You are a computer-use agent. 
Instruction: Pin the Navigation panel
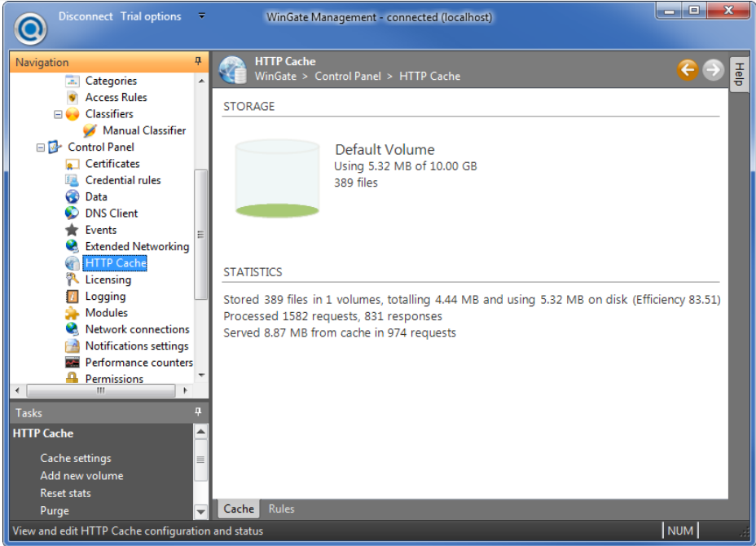[x=198, y=61]
